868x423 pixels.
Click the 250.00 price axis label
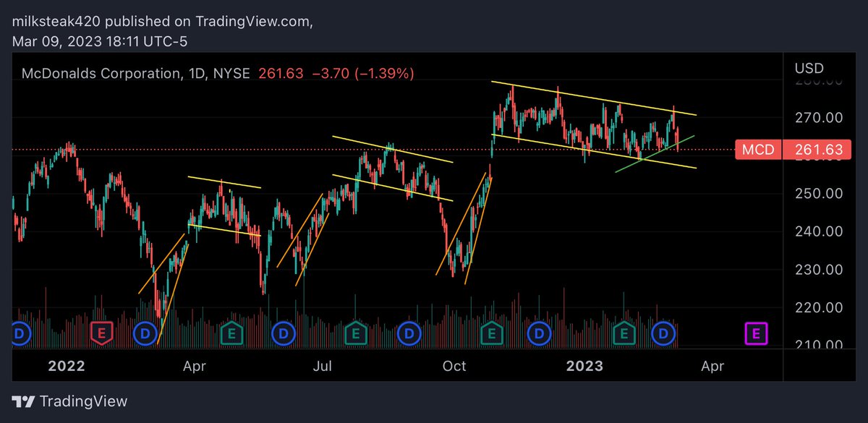pos(818,194)
